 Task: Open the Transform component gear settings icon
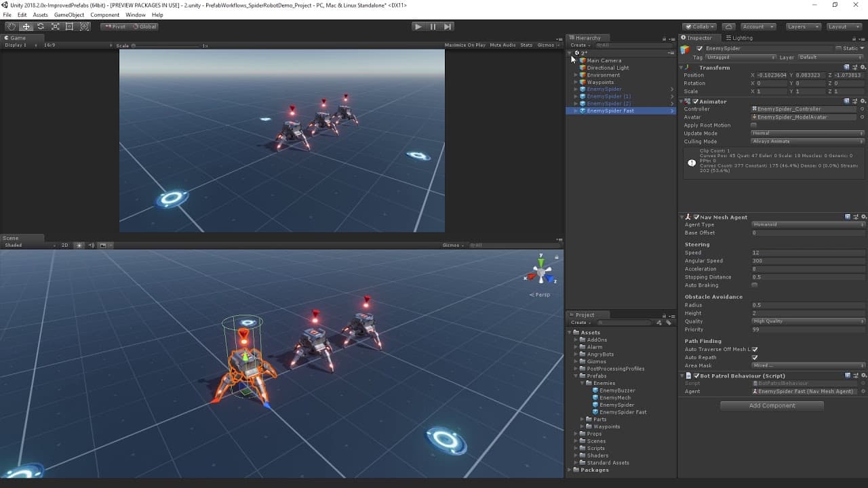pos(862,67)
